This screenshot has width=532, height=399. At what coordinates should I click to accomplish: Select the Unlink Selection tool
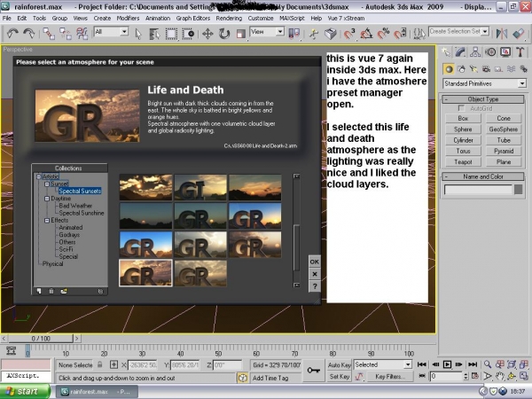pyautogui.click(x=65, y=34)
